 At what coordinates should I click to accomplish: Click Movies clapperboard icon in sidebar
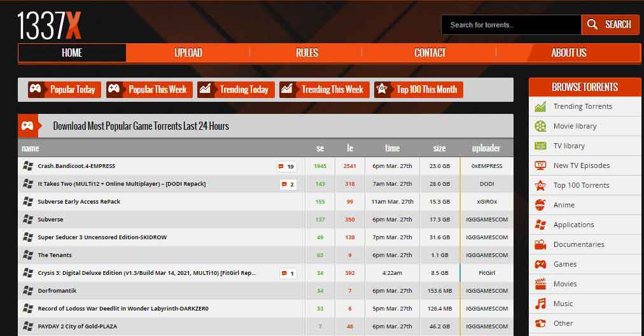click(540, 284)
